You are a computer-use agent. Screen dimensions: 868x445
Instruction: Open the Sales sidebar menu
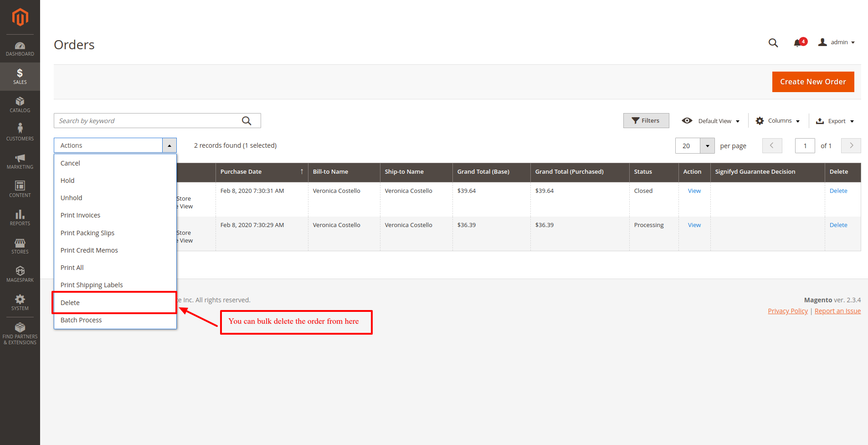pyautogui.click(x=20, y=77)
